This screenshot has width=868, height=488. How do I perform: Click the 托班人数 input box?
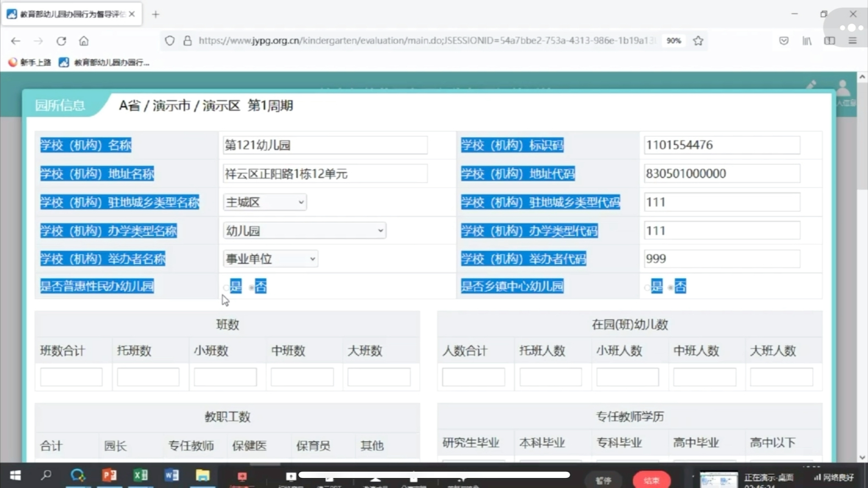[551, 377]
